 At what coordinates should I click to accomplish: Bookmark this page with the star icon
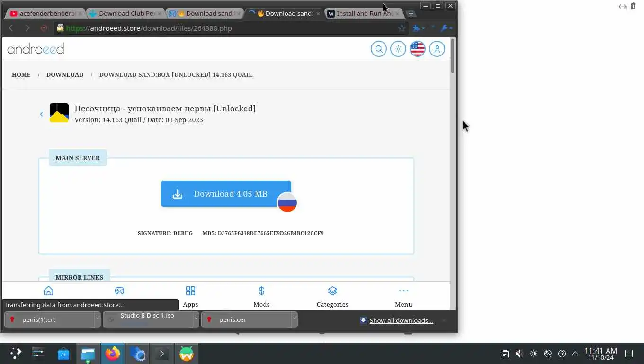click(402, 28)
